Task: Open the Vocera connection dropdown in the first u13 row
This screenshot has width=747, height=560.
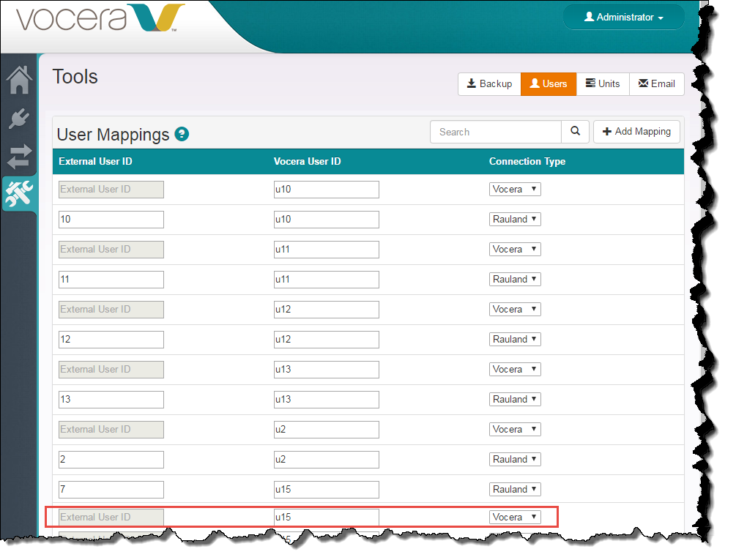Action: click(515, 369)
